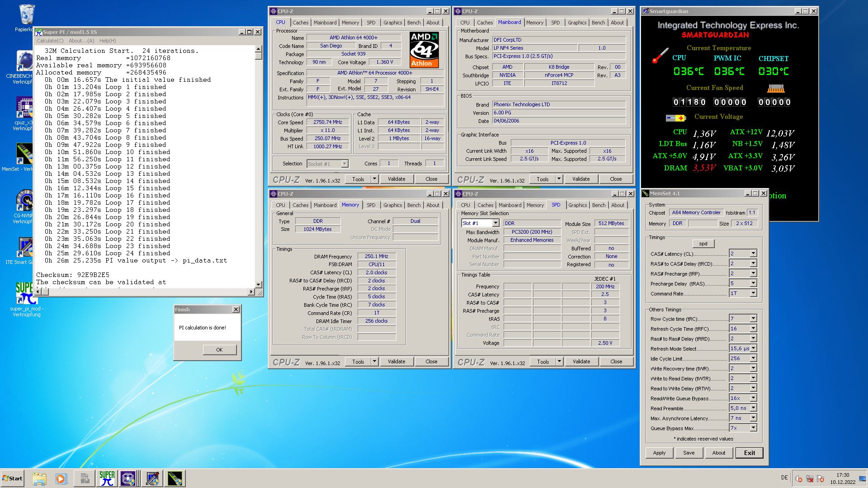Image resolution: width=868 pixels, height=488 pixels.
Task: Open the Calculate menu in Super PI
Action: click(x=50, y=41)
